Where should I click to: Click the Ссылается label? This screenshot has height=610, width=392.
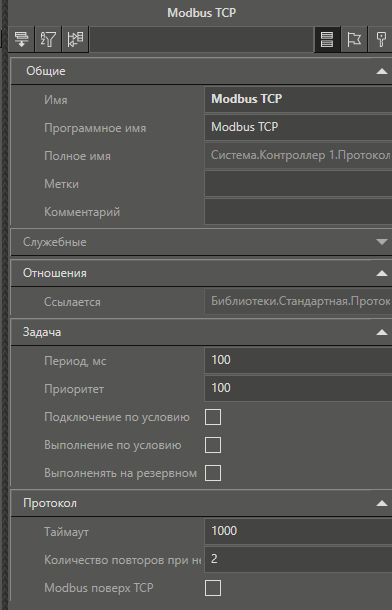pyautogui.click(x=72, y=302)
